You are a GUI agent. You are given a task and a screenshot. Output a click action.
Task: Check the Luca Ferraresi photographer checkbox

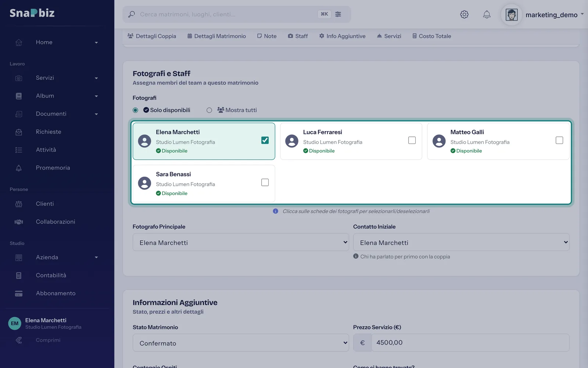coord(412,140)
